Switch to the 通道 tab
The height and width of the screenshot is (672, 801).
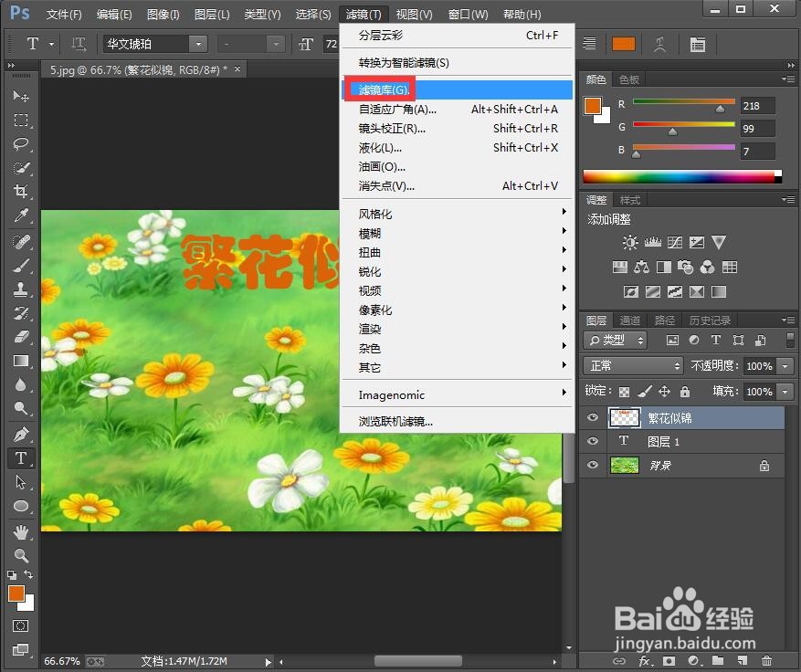point(629,320)
